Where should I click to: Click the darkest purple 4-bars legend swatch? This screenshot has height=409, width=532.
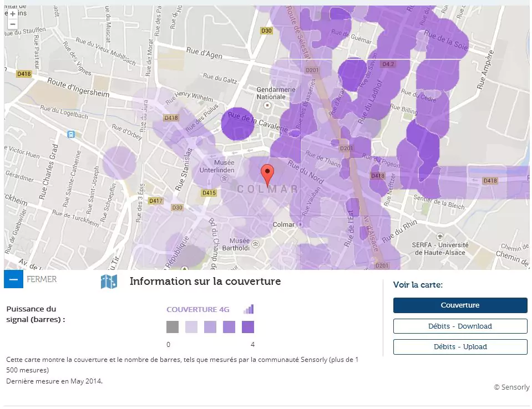pyautogui.click(x=248, y=327)
